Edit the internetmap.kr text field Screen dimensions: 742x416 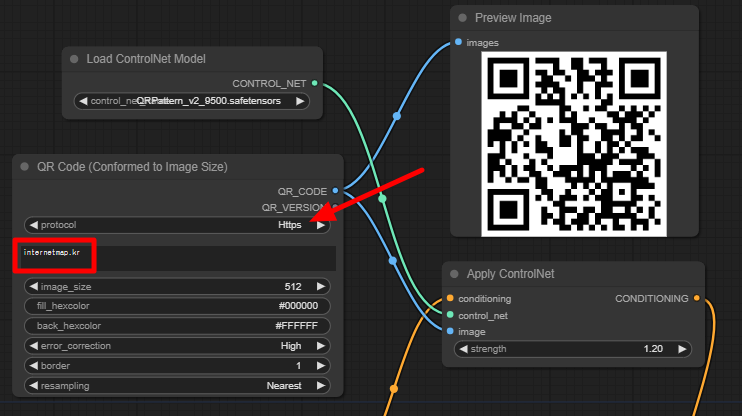coord(177,258)
